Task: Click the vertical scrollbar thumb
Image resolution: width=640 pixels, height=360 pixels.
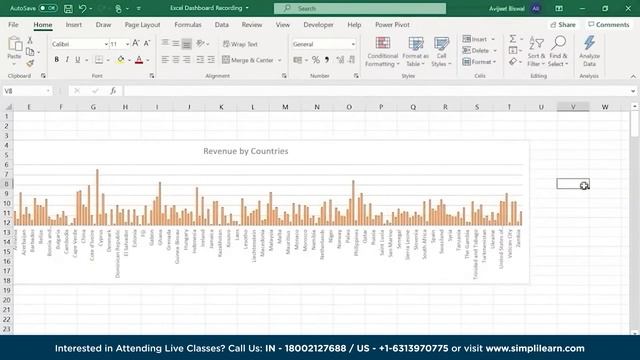Action: click(x=634, y=123)
